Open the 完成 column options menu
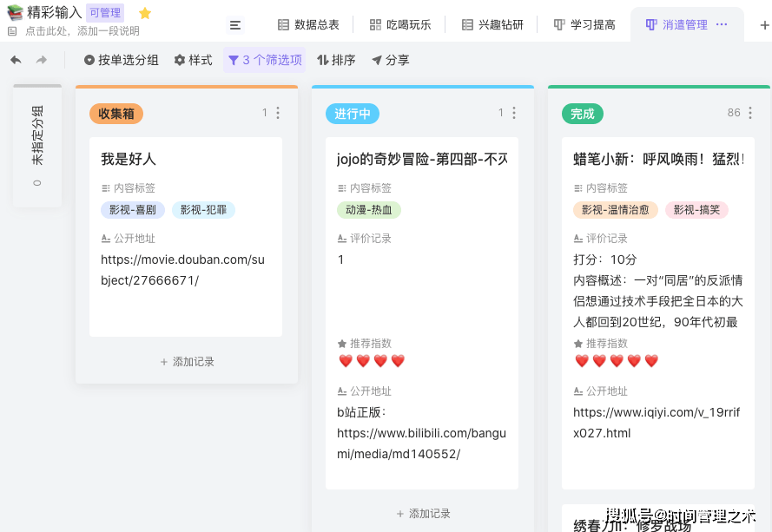This screenshot has height=532, width=772. [x=750, y=113]
